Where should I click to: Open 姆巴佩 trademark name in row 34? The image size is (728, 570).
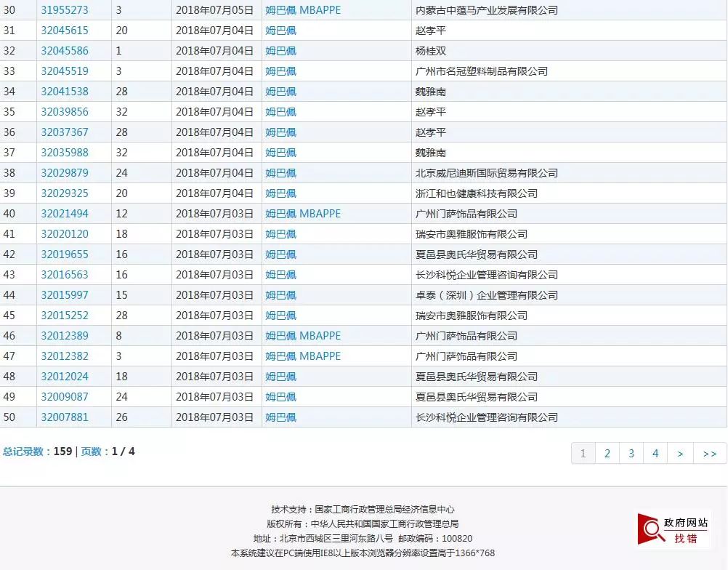[x=281, y=92]
